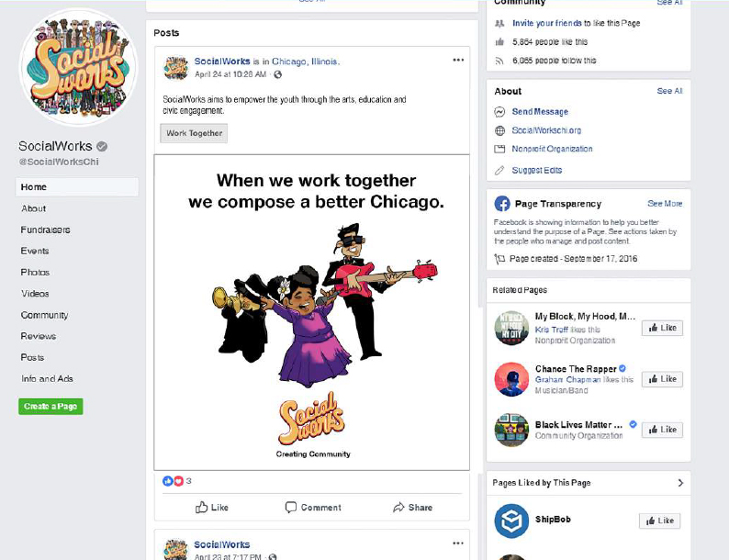Open the Fundraisers tab in sidebar
The image size is (729, 560).
(46, 230)
